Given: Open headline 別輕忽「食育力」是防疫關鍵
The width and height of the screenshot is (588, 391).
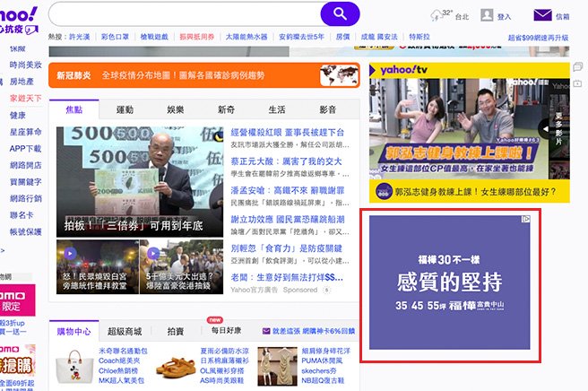Looking at the screenshot, I should (x=287, y=248).
